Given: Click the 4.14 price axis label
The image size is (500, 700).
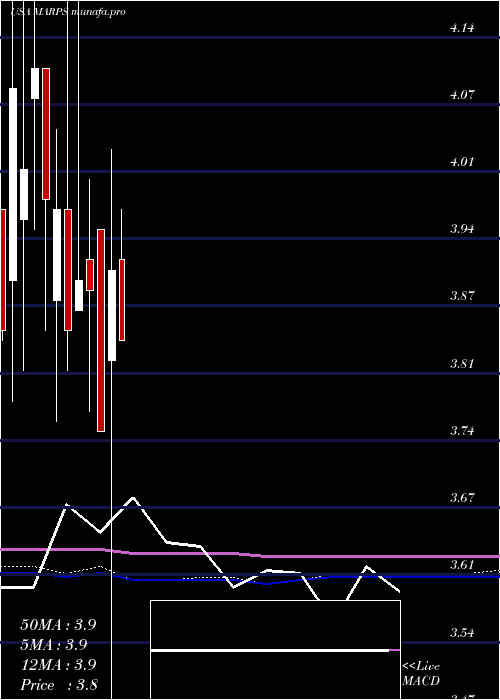Looking at the screenshot, I should coord(462,29).
